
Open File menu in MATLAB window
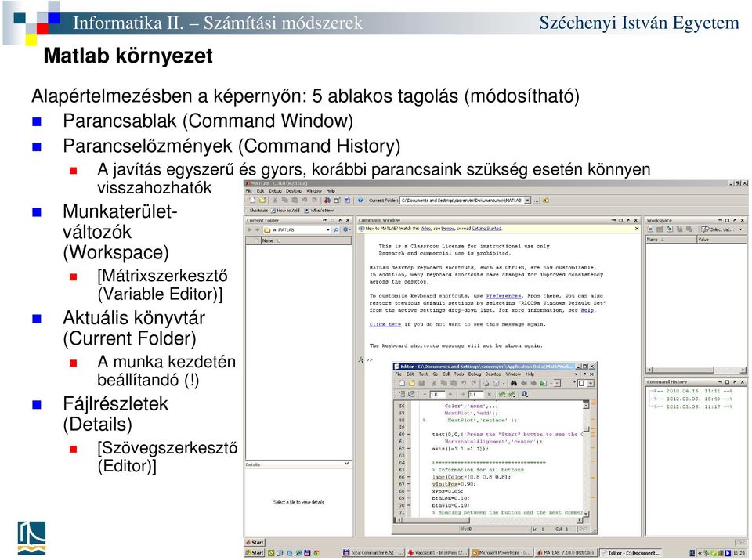click(x=248, y=191)
